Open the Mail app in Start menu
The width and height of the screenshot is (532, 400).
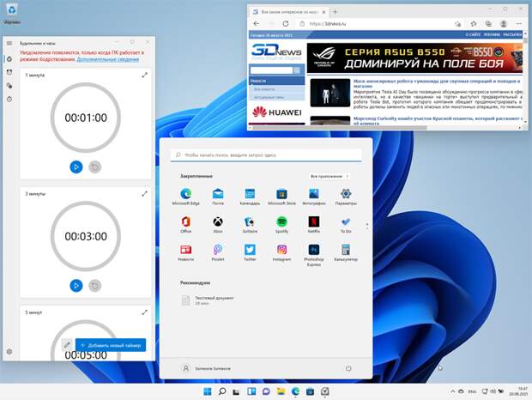point(218,197)
